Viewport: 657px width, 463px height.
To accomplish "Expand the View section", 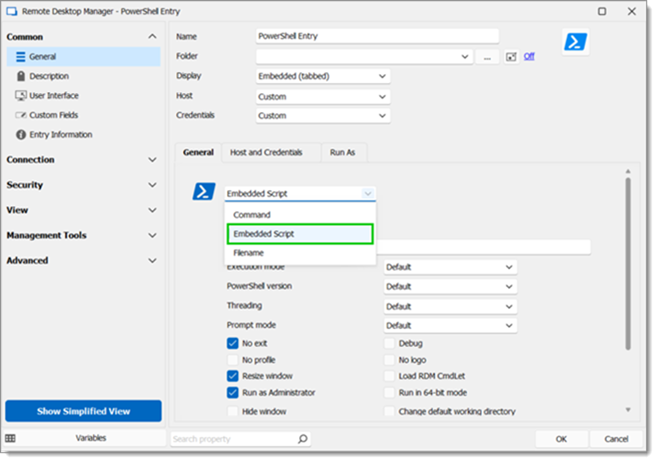I will pos(153,210).
